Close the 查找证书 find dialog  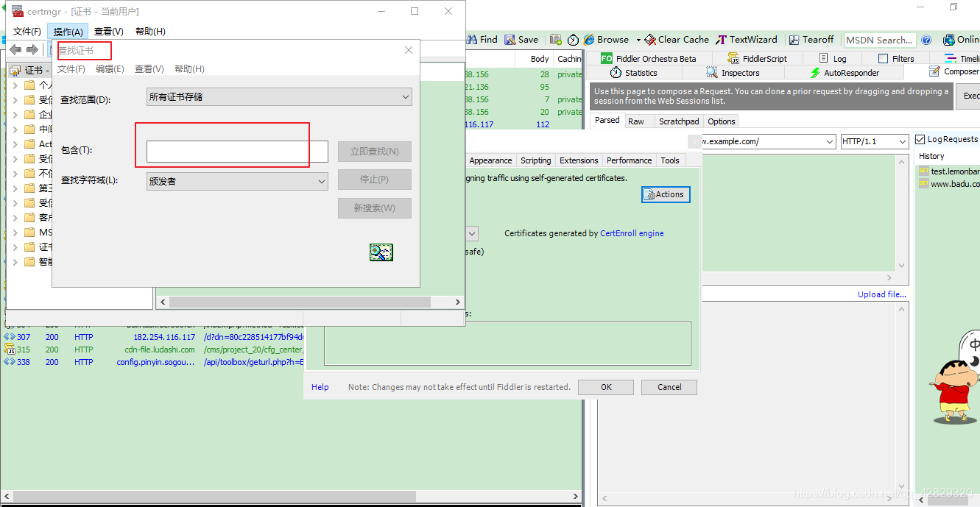pyautogui.click(x=409, y=50)
